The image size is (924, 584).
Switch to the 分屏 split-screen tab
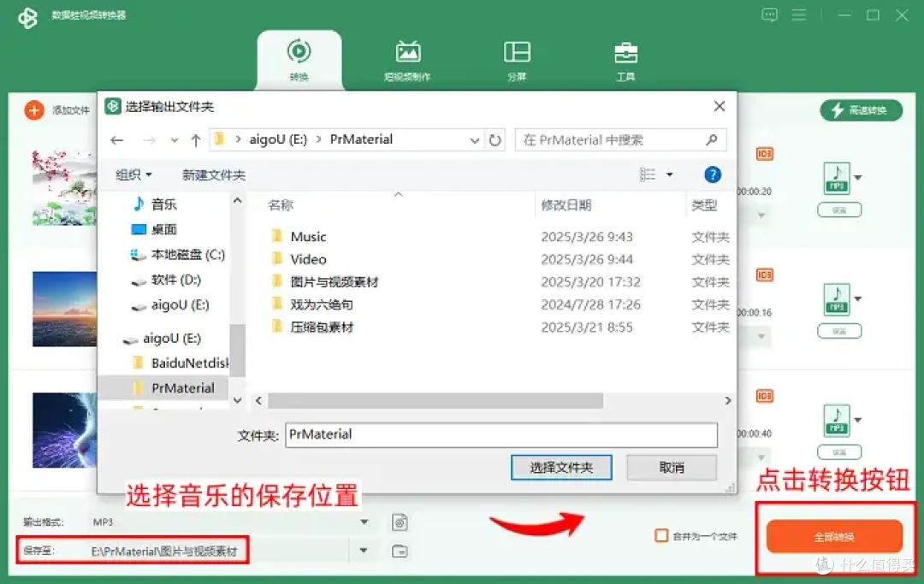[517, 62]
